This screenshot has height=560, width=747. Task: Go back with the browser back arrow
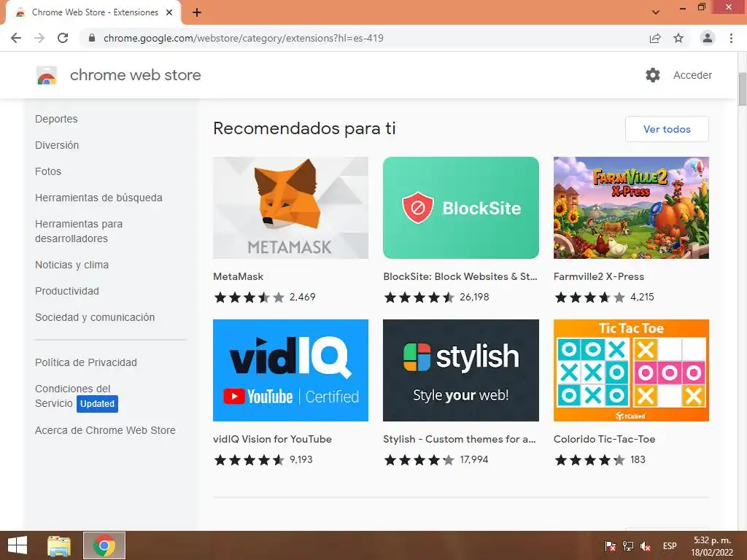16,38
